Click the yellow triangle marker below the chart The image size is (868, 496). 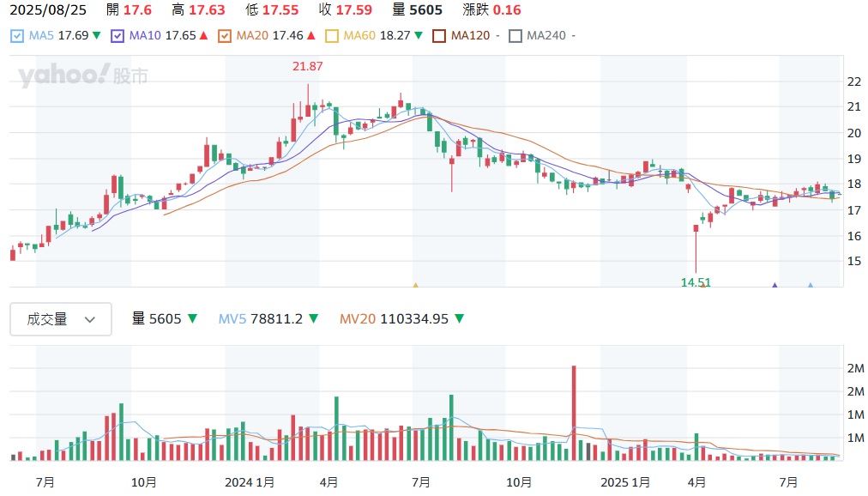415,285
